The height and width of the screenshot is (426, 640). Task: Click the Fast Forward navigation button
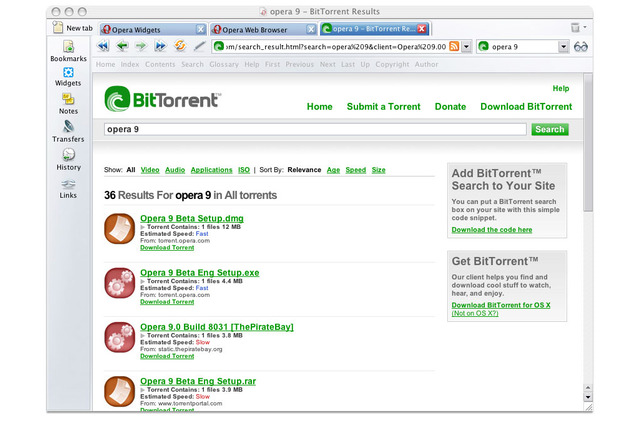160,46
